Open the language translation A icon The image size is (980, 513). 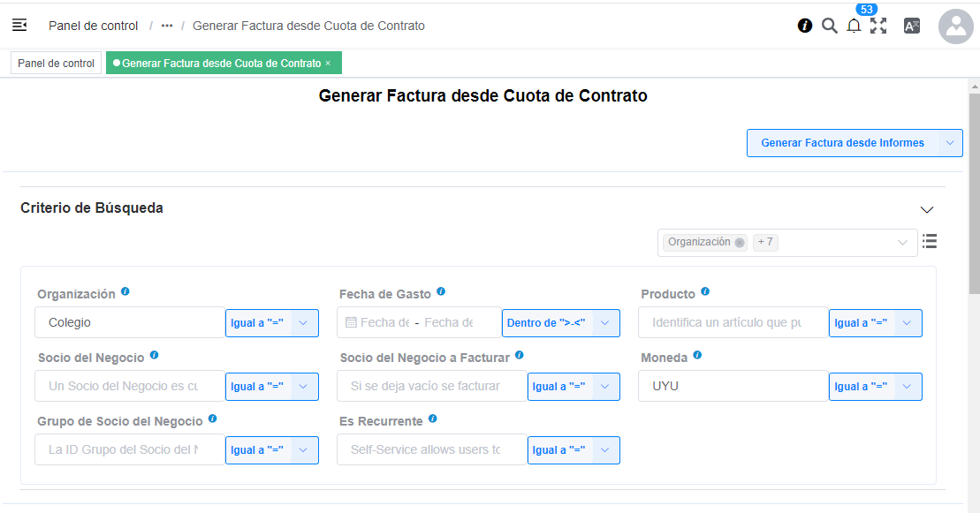click(911, 26)
